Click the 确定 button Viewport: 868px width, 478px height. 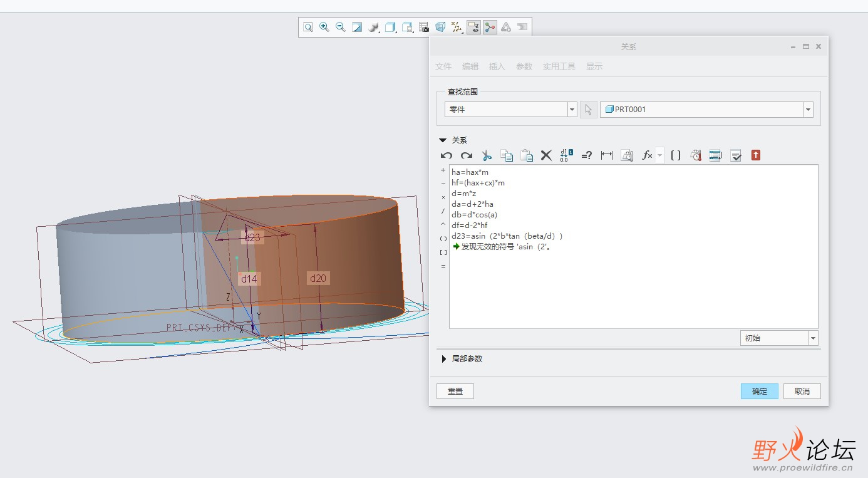tap(760, 391)
